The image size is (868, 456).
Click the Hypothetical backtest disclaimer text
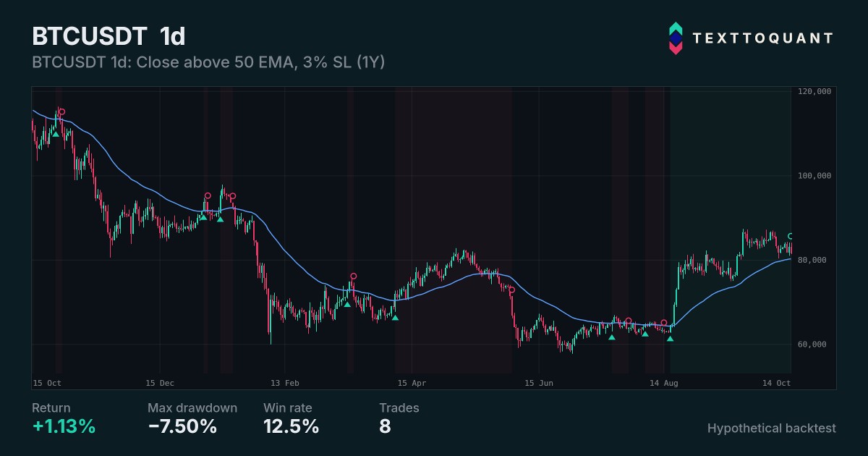click(772, 428)
